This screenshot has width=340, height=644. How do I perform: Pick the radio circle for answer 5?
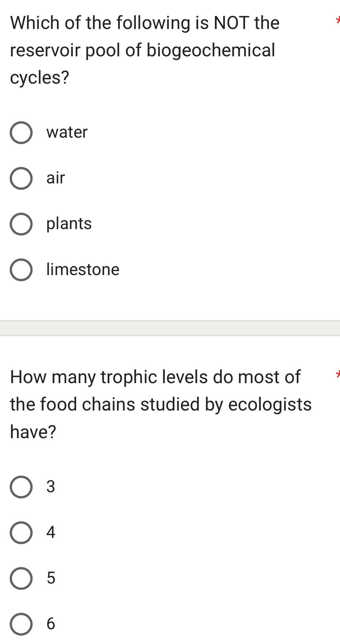21,578
